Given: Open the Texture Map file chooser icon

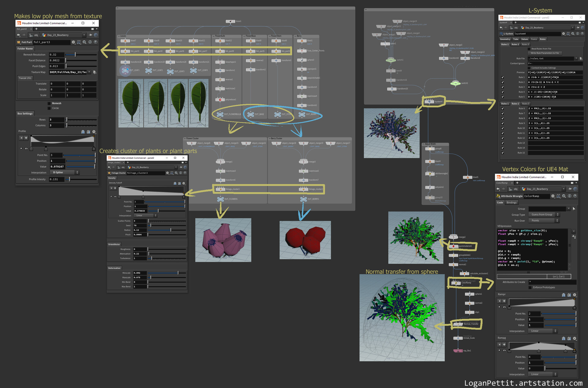Looking at the screenshot, I should [x=95, y=72].
